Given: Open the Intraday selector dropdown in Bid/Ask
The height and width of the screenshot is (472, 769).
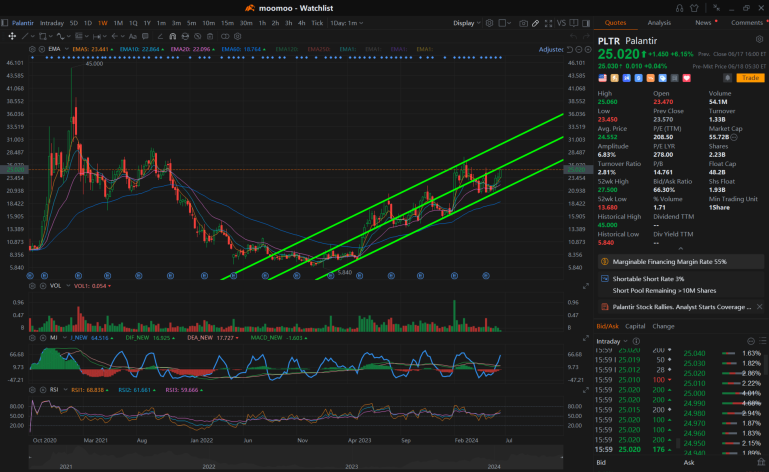Looking at the screenshot, I should click(612, 341).
